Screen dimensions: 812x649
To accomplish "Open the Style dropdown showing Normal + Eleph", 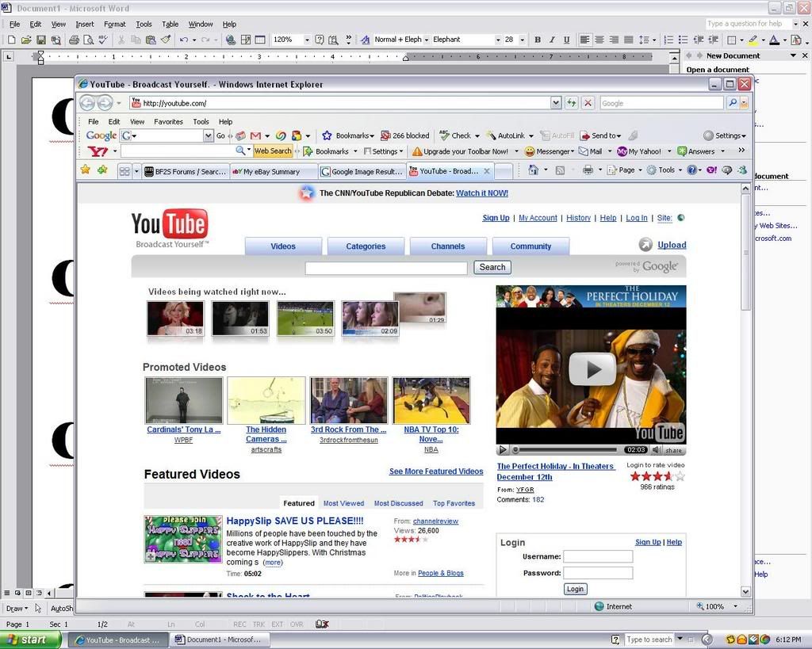I will 427,40.
